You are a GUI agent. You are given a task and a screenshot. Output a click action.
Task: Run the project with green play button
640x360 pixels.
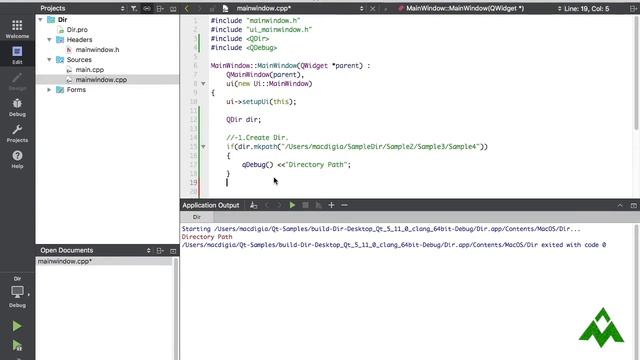point(17,326)
